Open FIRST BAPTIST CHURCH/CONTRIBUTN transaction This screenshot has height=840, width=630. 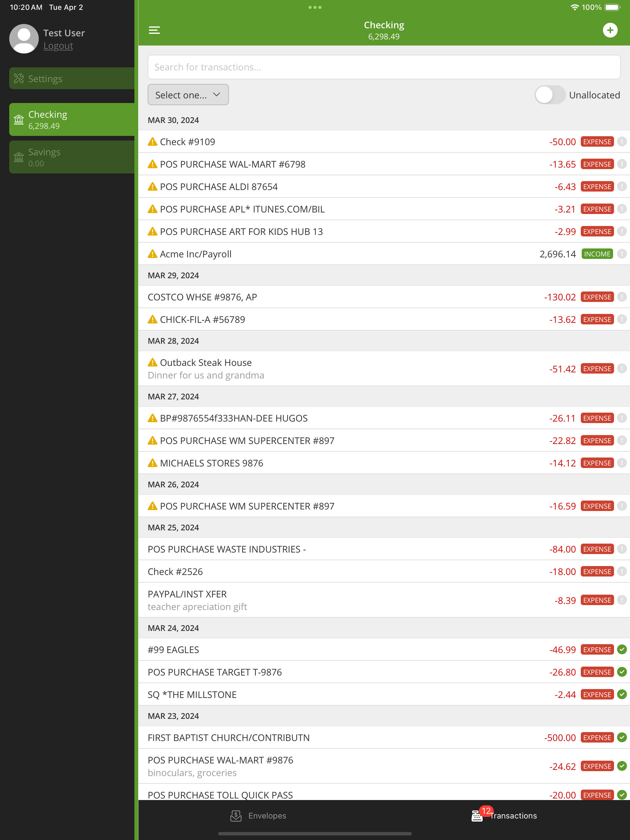point(384,737)
